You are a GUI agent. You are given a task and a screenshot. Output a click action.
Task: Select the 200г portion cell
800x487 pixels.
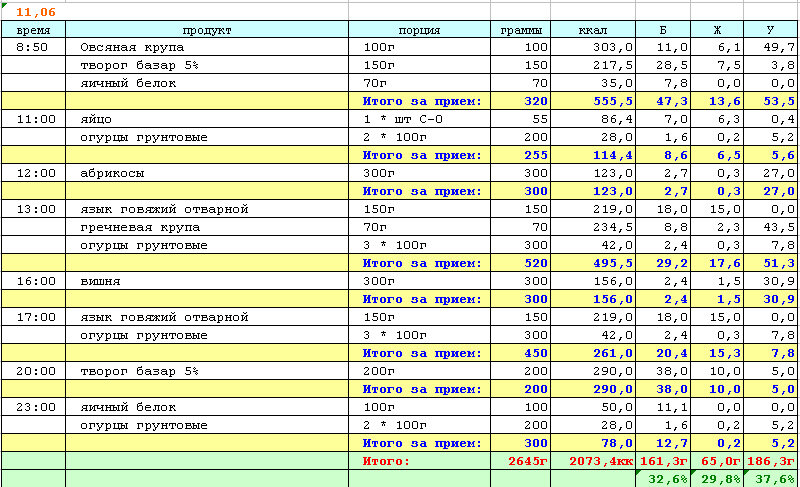coord(419,371)
